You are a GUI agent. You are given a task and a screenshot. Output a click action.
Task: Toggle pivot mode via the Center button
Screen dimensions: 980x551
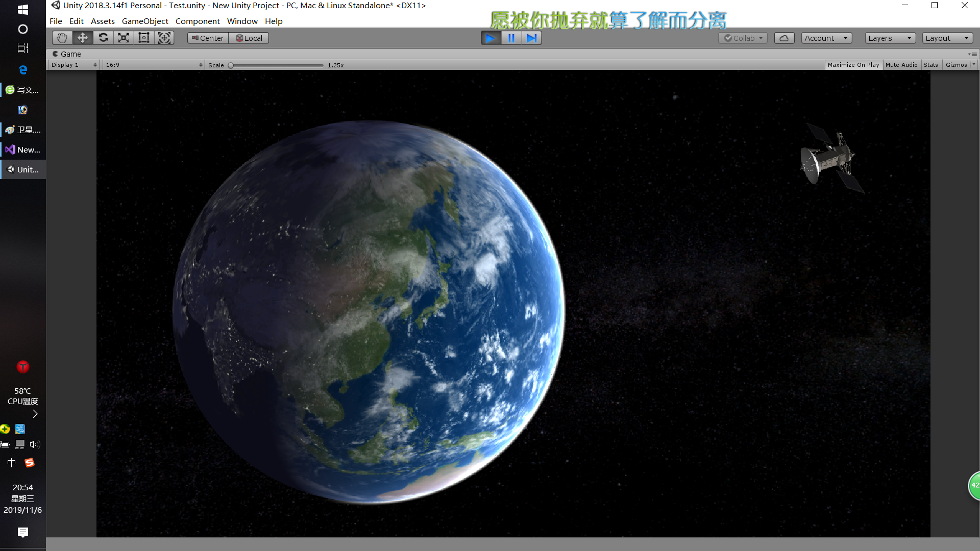[x=207, y=37]
